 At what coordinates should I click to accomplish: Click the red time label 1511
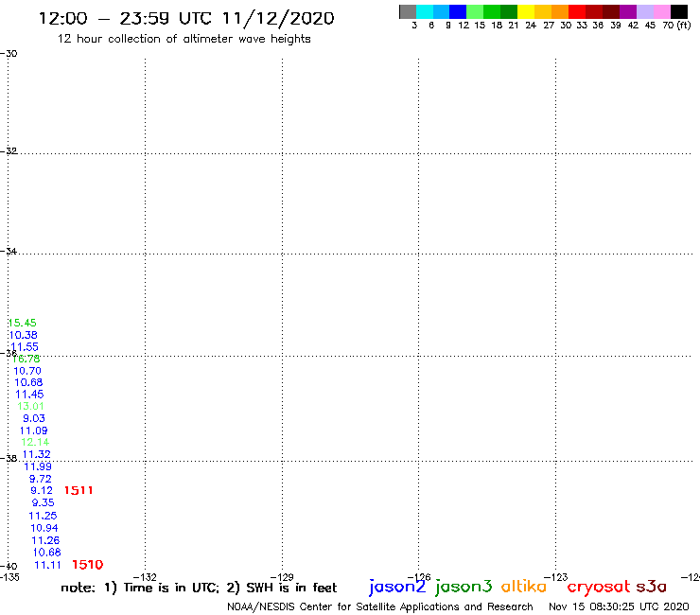click(79, 490)
